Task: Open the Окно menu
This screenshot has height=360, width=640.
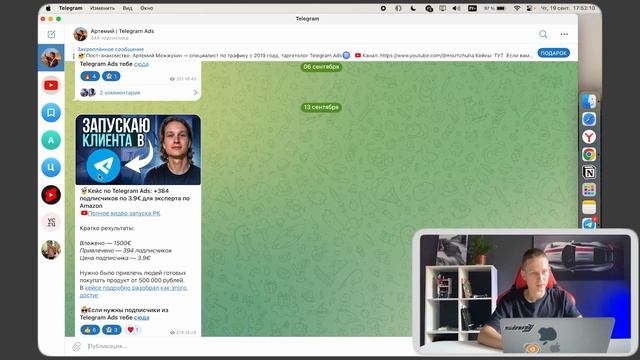Action: click(x=147, y=8)
